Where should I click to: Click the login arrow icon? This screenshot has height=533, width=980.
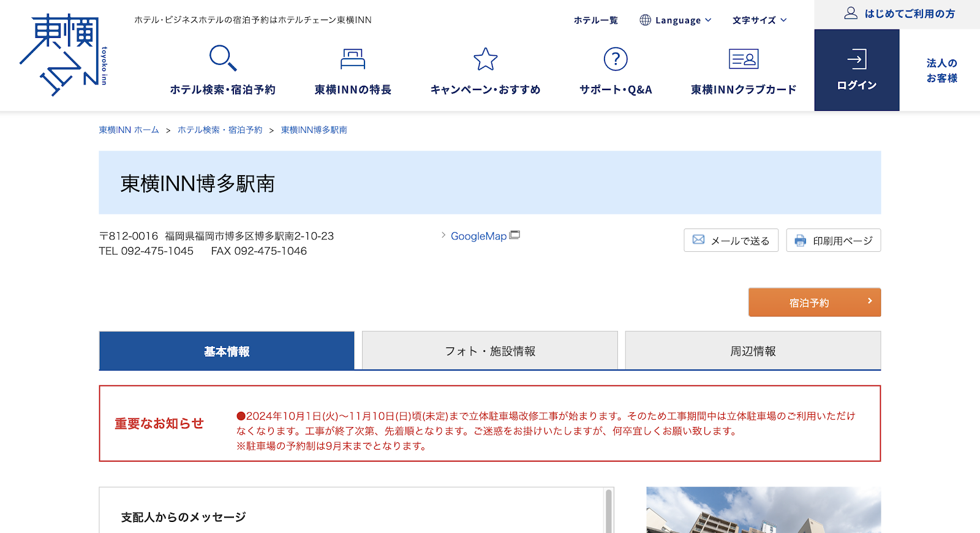857,59
